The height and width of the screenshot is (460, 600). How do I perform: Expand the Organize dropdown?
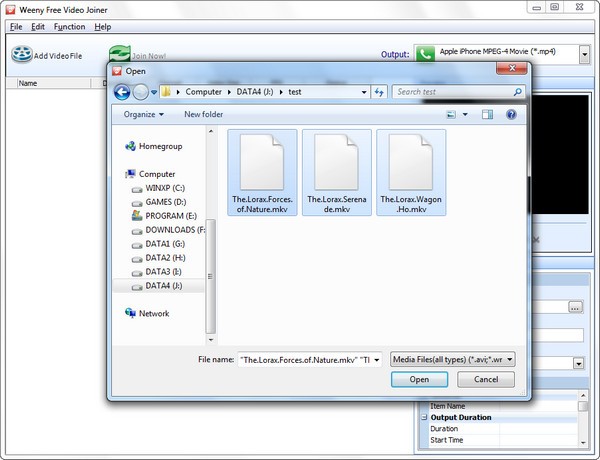[144, 115]
